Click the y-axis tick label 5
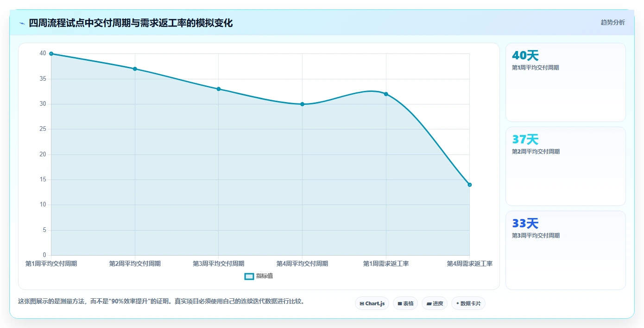This screenshot has height=328, width=644. click(44, 230)
